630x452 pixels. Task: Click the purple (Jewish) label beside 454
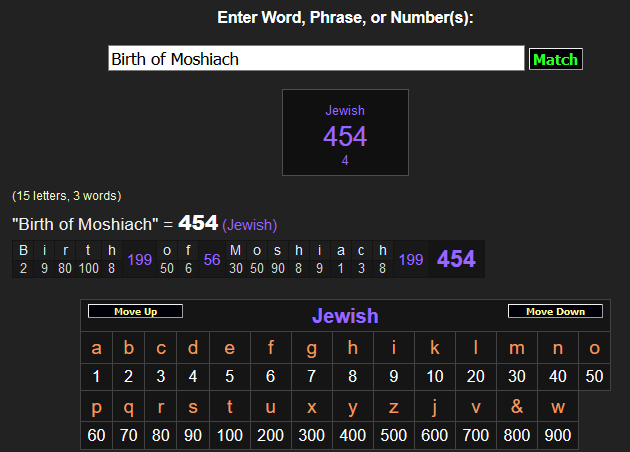[x=250, y=225]
